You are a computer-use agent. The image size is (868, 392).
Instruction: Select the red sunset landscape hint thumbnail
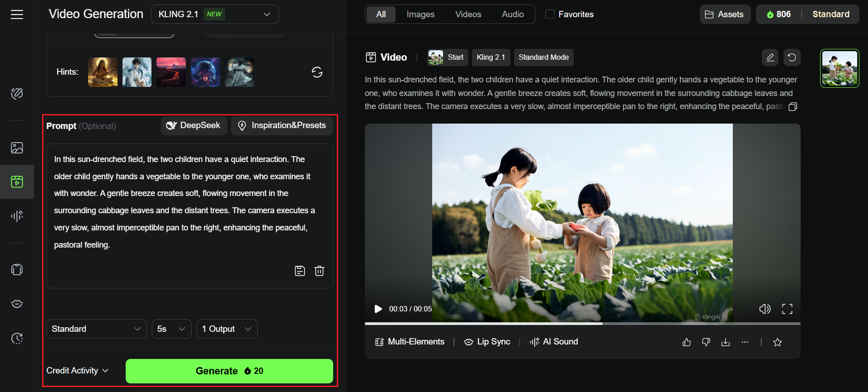pyautogui.click(x=171, y=72)
